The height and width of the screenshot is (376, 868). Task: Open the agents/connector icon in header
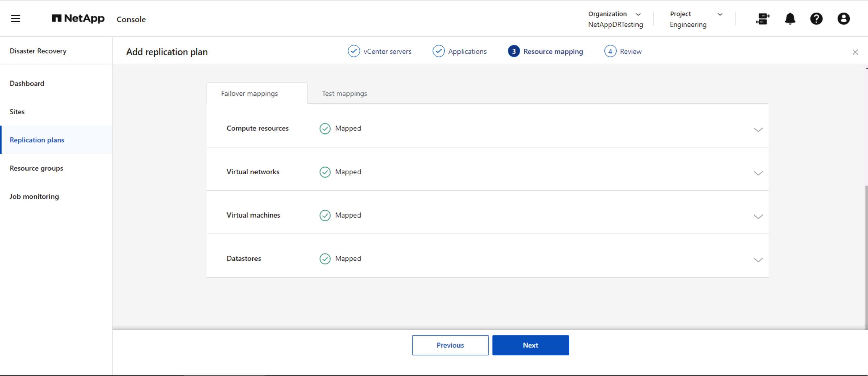pyautogui.click(x=762, y=19)
